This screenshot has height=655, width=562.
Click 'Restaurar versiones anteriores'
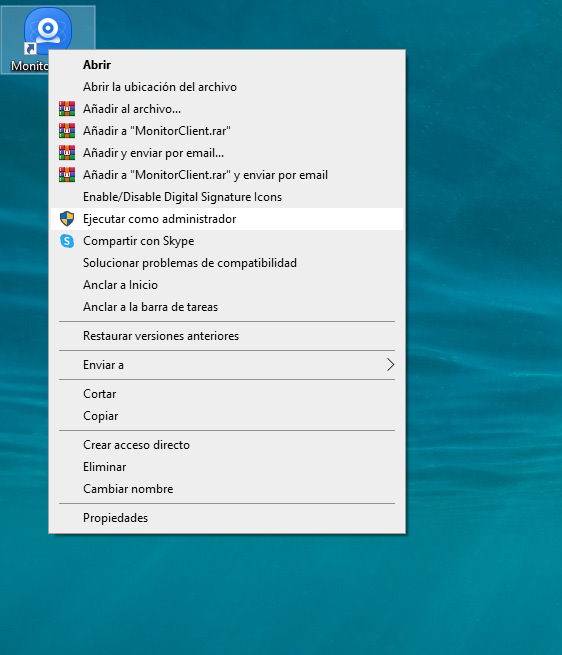227,336
